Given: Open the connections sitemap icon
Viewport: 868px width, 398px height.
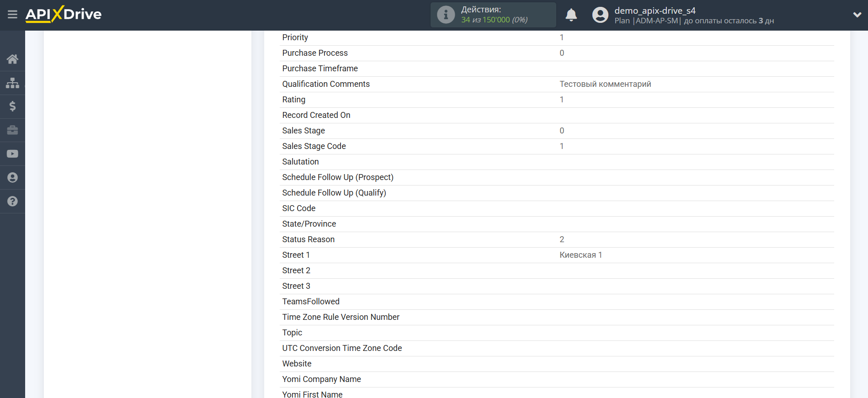Looking at the screenshot, I should click(x=12, y=83).
